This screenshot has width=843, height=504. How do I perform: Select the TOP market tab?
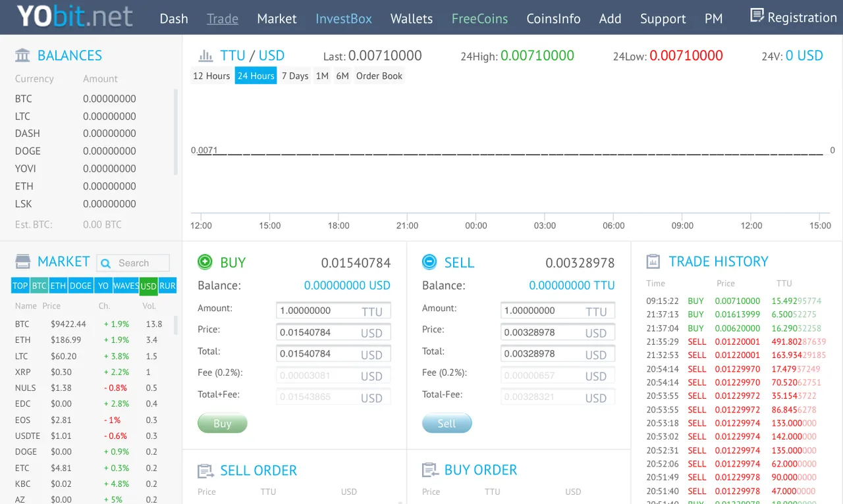point(20,286)
